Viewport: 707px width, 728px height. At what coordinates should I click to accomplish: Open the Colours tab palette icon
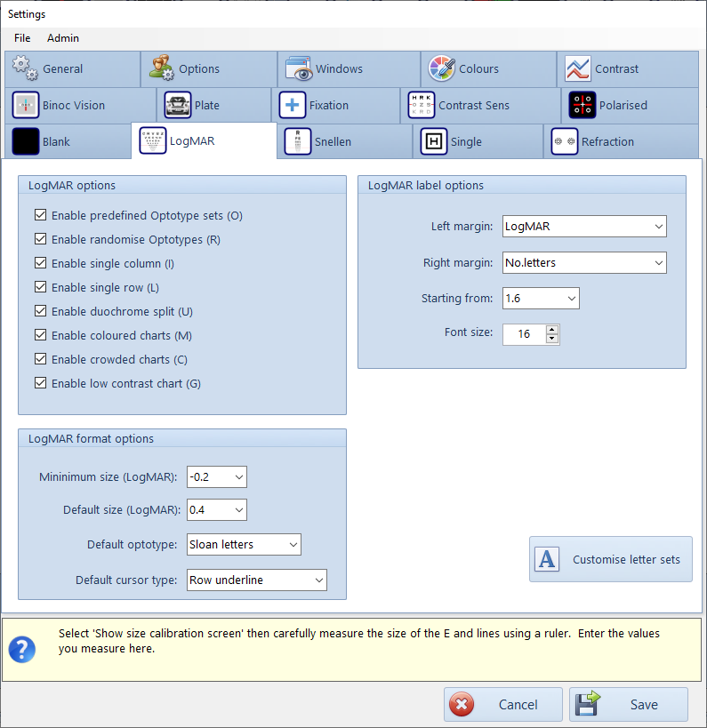coord(442,68)
